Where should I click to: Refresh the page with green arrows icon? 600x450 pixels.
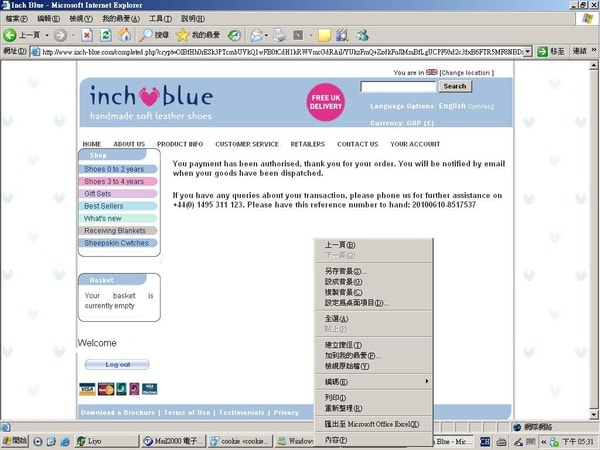(x=106, y=35)
